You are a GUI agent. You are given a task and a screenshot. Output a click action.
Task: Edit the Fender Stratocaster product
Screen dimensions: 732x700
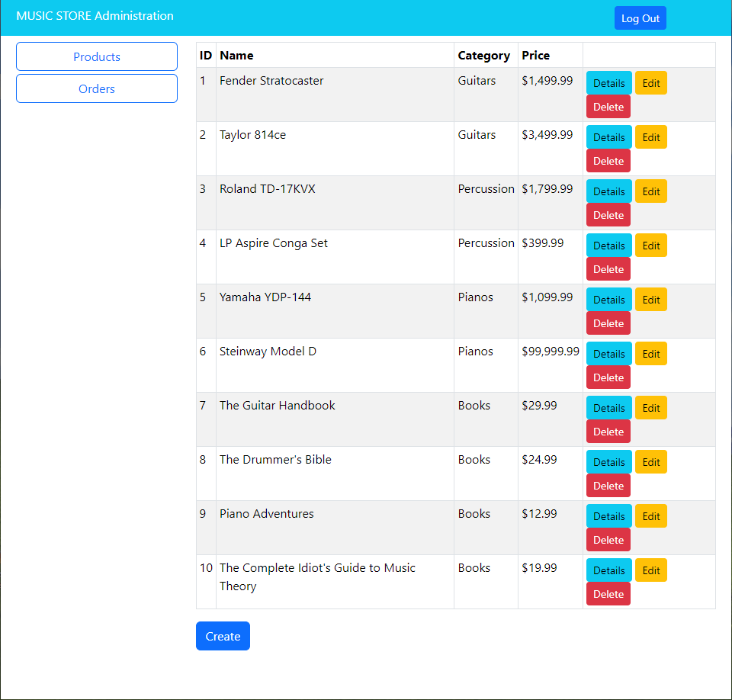tap(650, 83)
